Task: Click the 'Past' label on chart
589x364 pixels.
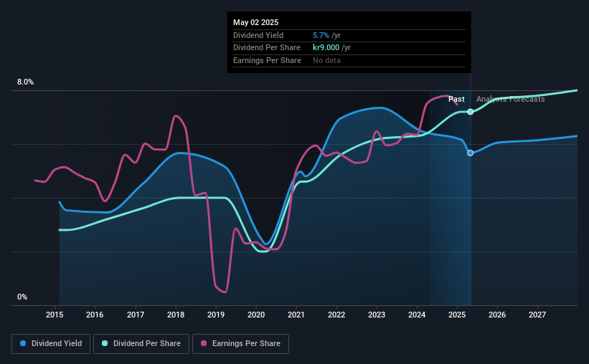Action: tap(456, 99)
